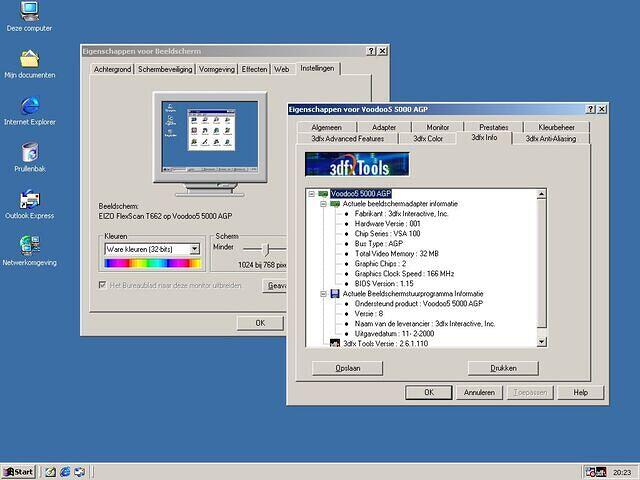Click the rainbow color spectrum bar
The image size is (640, 480).
coord(153,263)
